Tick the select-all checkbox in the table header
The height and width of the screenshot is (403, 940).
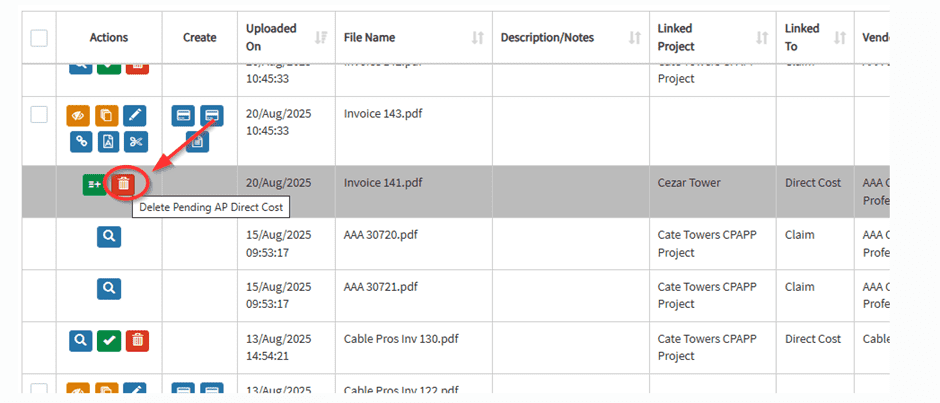(x=39, y=38)
